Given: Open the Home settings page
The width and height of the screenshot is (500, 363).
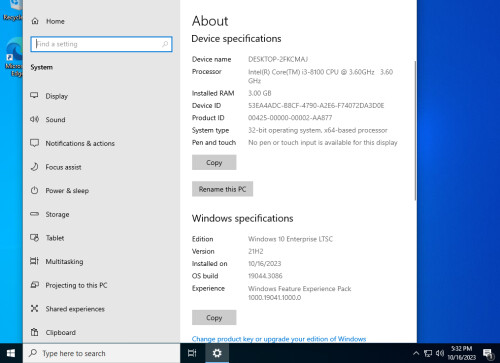Looking at the screenshot, I should (47, 21).
